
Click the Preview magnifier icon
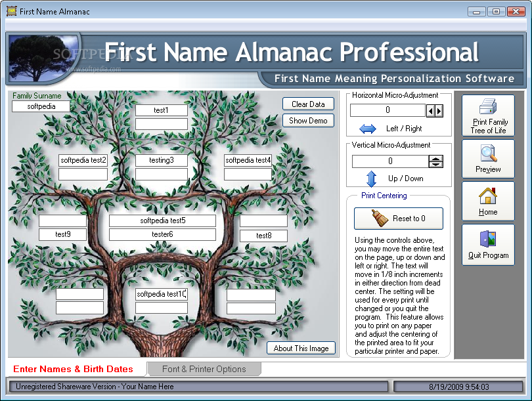[x=488, y=154]
